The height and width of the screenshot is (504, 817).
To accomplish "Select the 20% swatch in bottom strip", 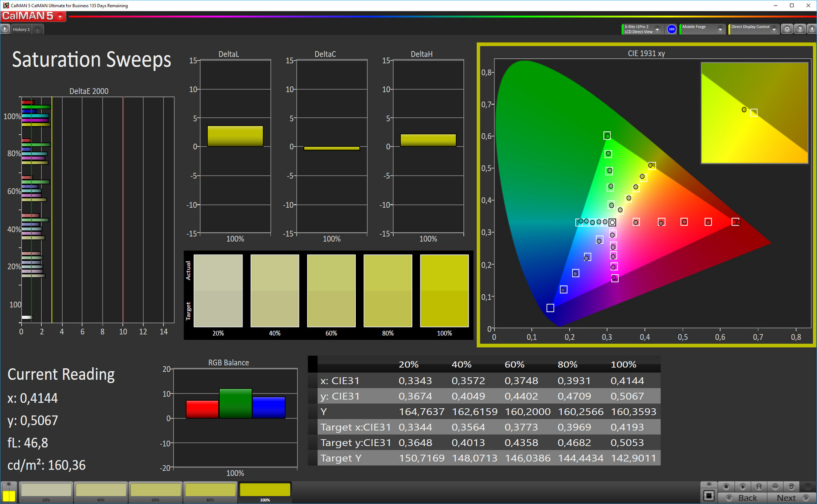I will coord(46,490).
